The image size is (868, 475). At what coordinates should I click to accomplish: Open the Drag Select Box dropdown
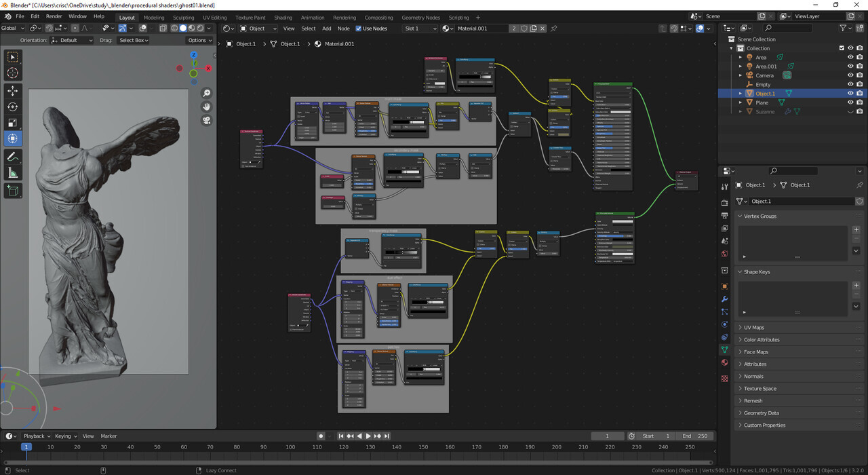pyautogui.click(x=133, y=40)
